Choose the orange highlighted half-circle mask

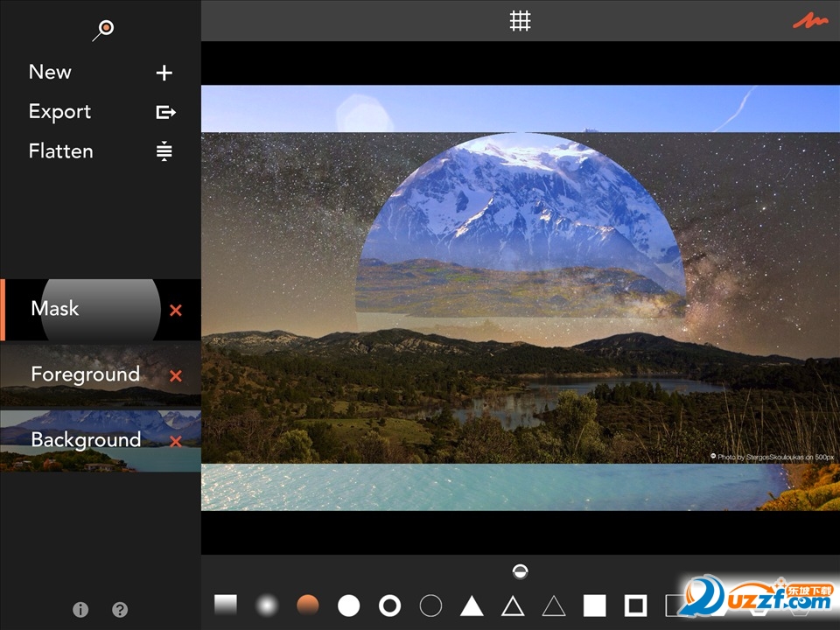308,605
